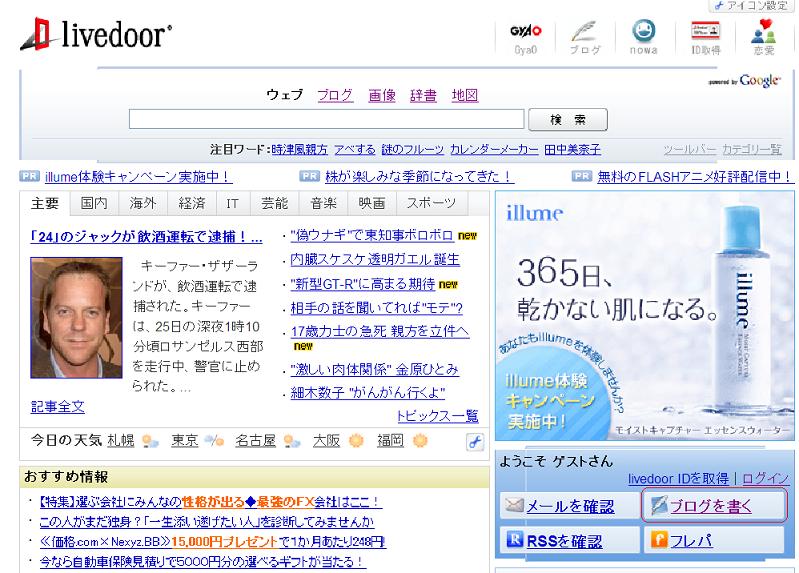Open hot word 謎のフルーツ
This screenshot has height=573, width=799.
(x=412, y=149)
